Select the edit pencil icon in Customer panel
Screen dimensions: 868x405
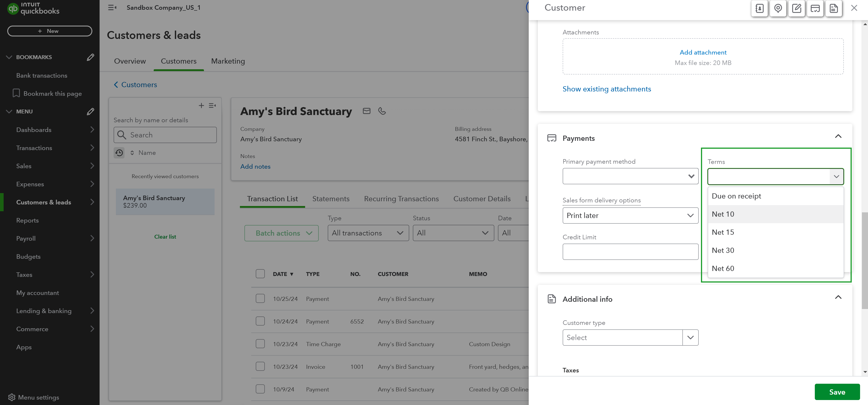(x=796, y=8)
